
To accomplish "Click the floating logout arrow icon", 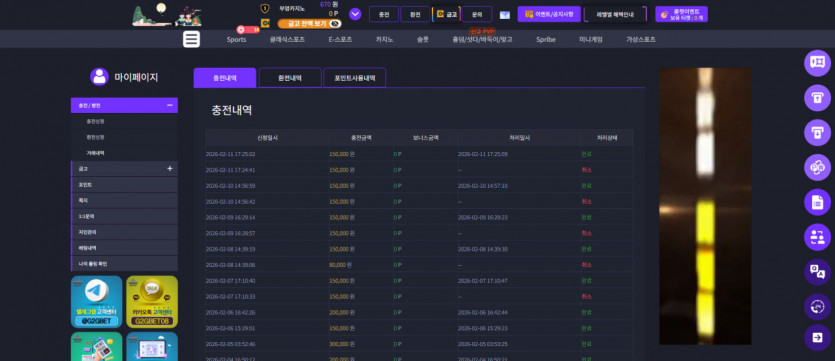I will click(x=817, y=337).
